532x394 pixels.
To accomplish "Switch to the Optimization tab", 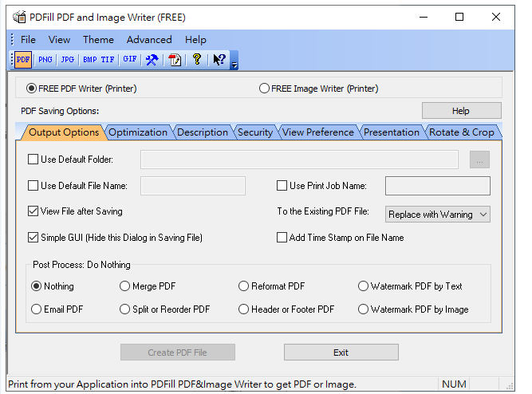I will tap(138, 132).
